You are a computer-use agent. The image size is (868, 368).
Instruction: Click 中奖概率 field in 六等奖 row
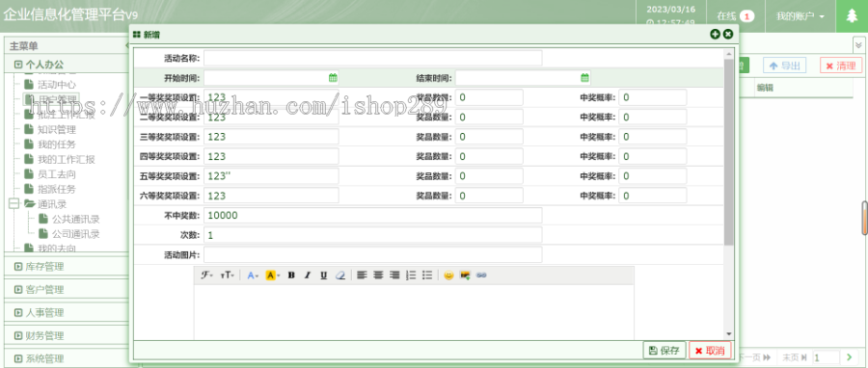(653, 196)
